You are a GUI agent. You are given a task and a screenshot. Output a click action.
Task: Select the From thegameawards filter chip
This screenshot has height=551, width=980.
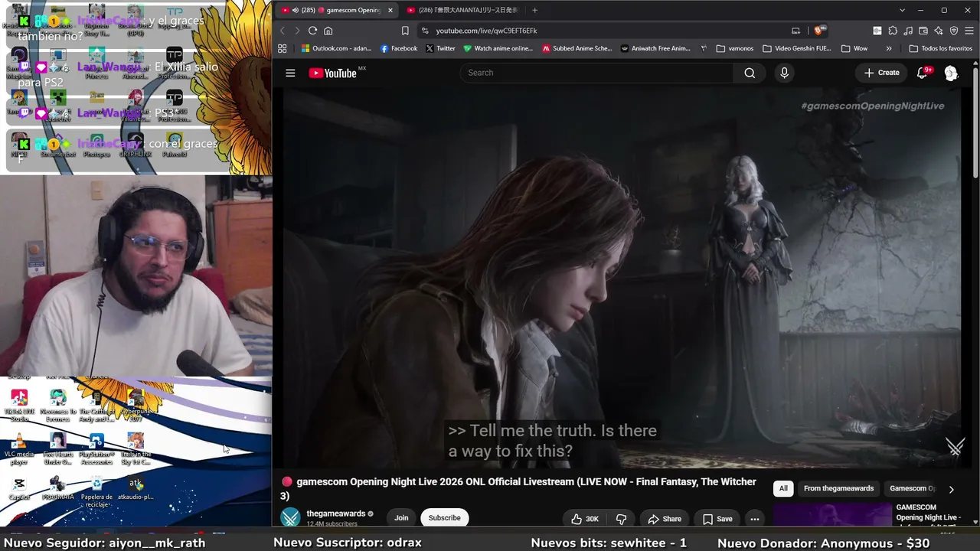click(x=838, y=488)
